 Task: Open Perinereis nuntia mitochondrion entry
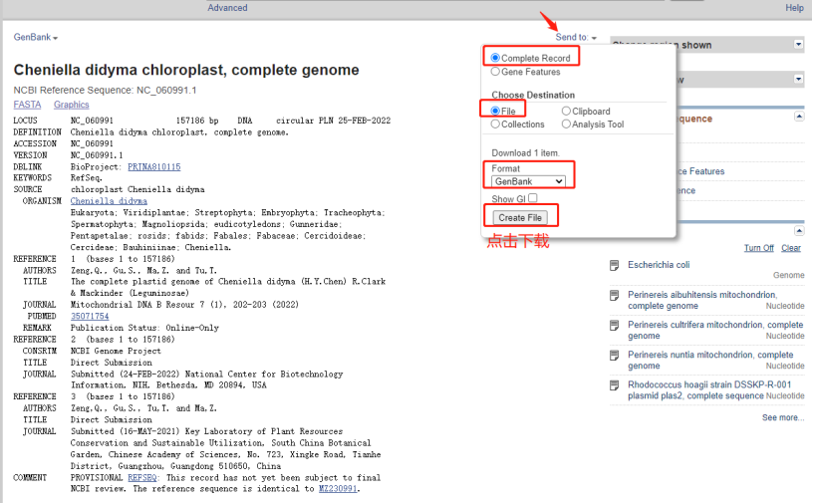coord(710,361)
